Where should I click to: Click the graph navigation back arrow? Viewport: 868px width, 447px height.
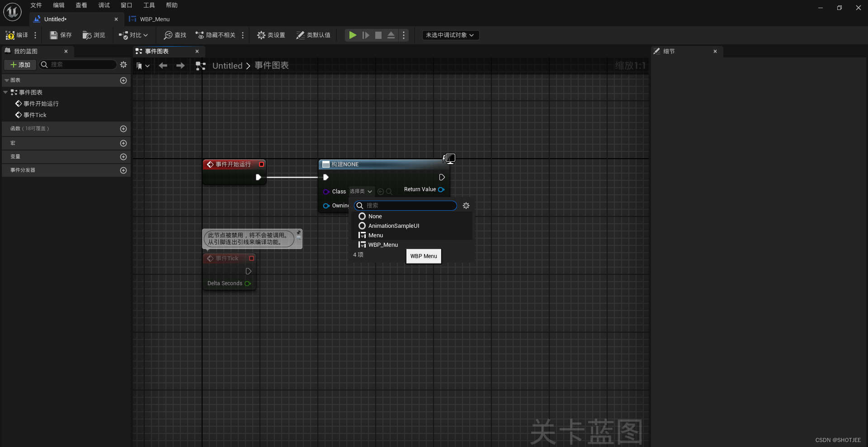coord(163,66)
